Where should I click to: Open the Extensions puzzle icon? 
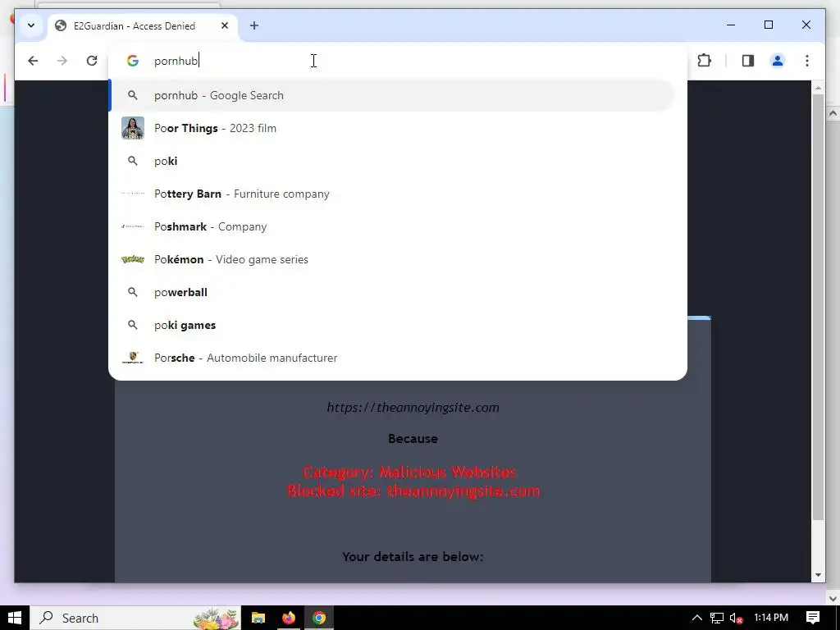point(705,61)
